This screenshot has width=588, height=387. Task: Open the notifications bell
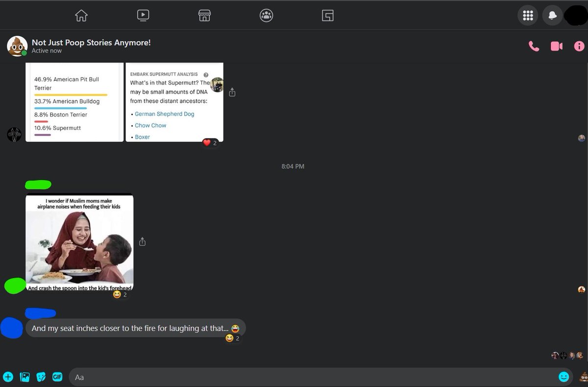click(x=553, y=16)
